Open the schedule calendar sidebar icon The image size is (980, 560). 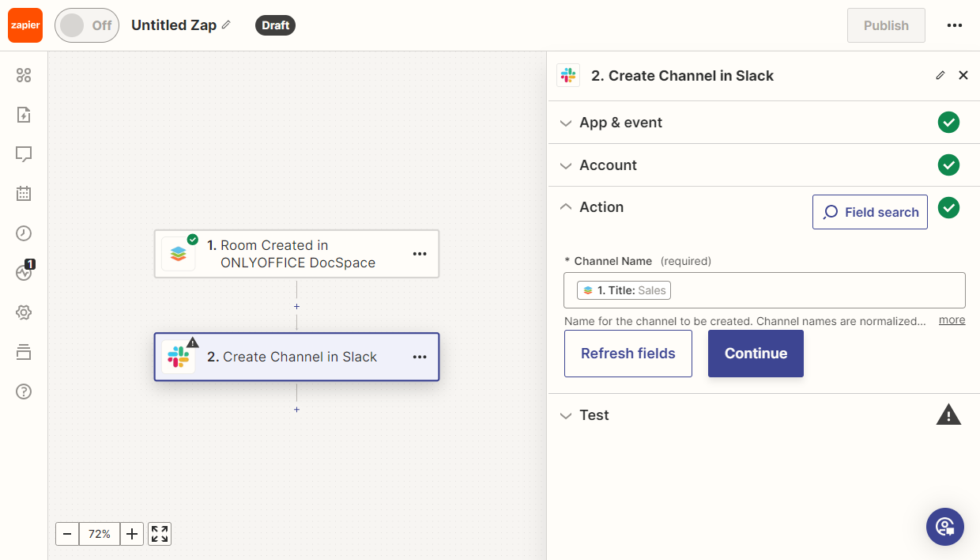pyautogui.click(x=24, y=193)
